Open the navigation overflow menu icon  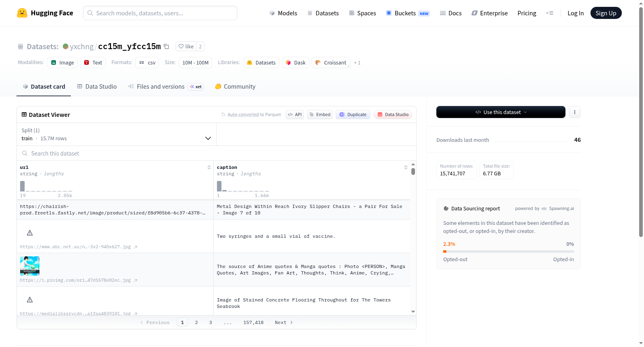(549, 13)
